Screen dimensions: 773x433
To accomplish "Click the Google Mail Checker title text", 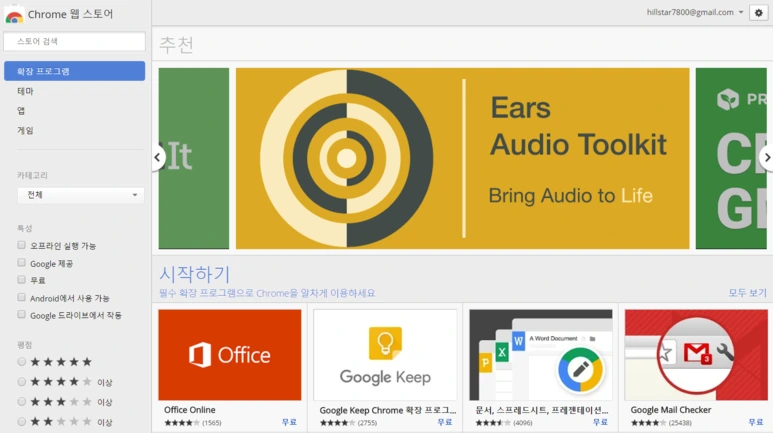I will [x=670, y=410].
